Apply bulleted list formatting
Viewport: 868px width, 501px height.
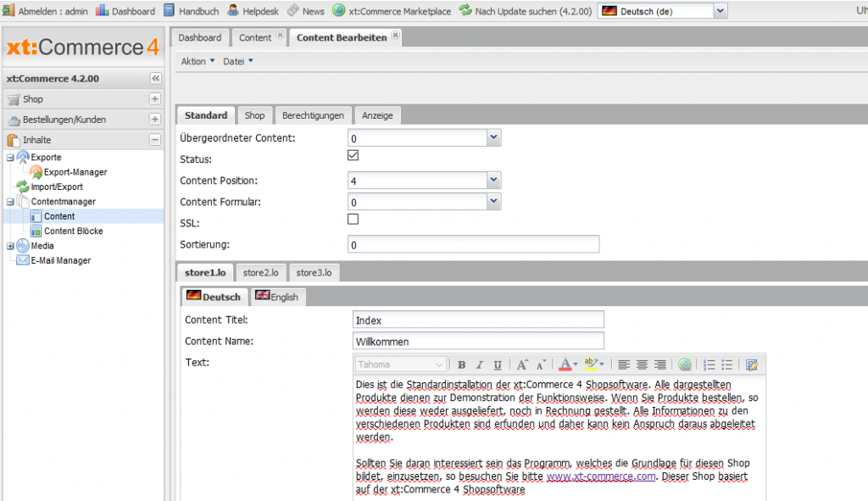pyautogui.click(x=726, y=365)
